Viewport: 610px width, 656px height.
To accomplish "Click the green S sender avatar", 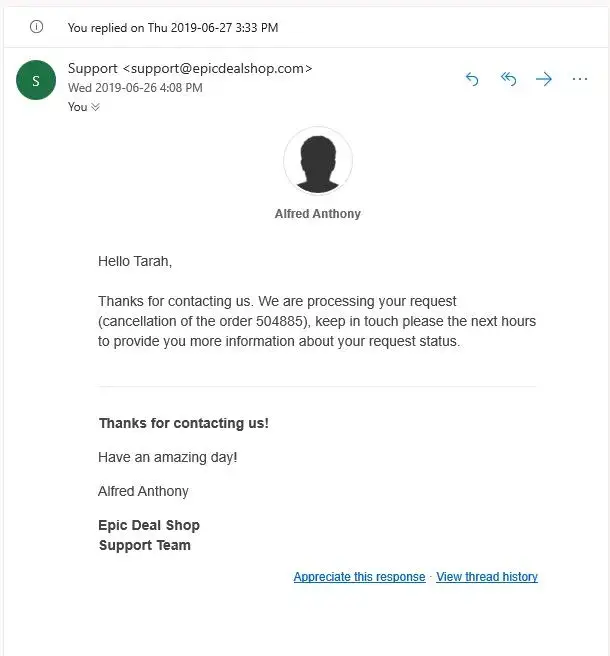I will pos(36,81).
